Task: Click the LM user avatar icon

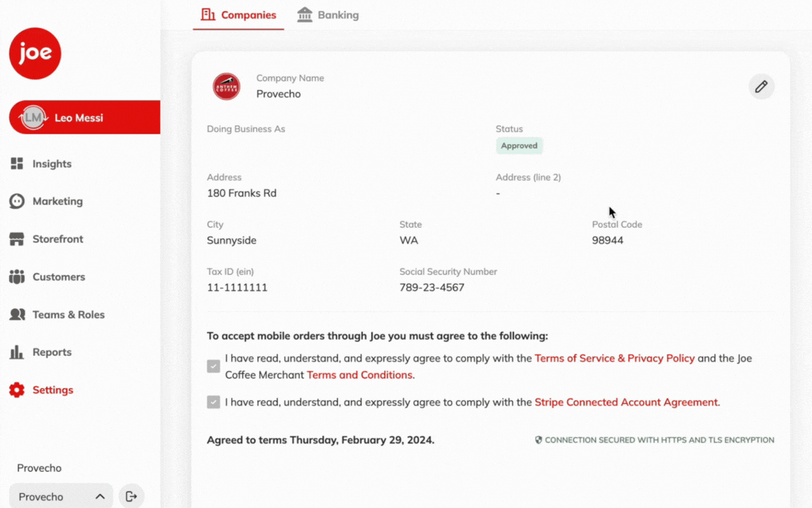Action: [33, 118]
